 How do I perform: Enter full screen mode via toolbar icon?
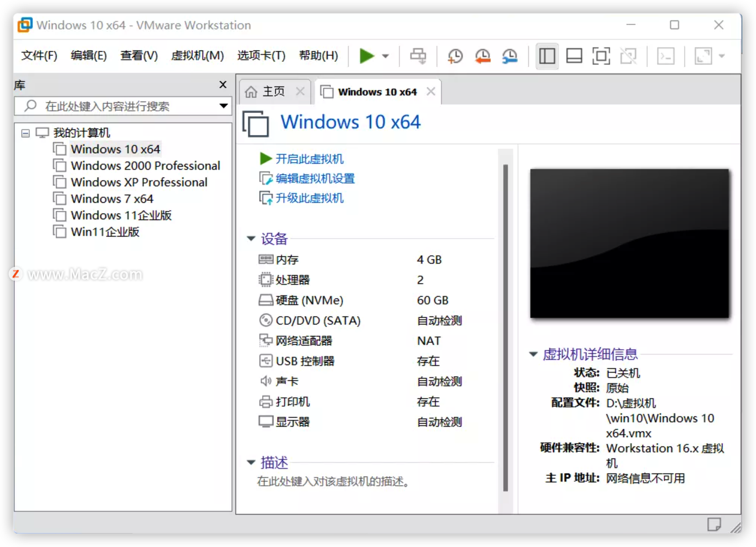tap(601, 56)
